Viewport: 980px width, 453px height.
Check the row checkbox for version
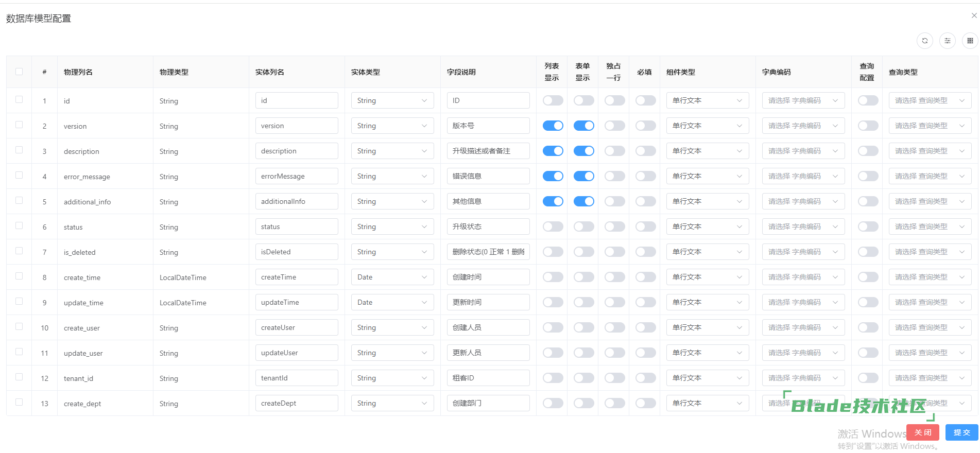pyautogui.click(x=19, y=125)
